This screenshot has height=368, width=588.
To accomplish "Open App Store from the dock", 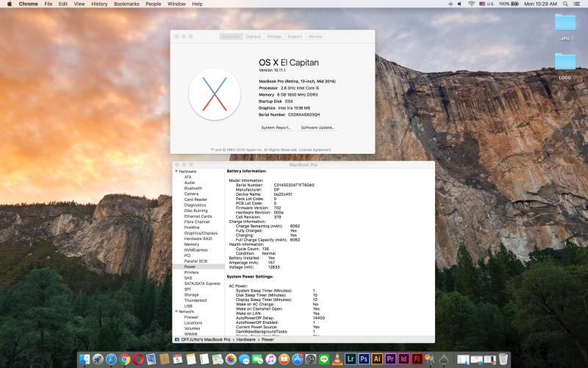I will [298, 359].
